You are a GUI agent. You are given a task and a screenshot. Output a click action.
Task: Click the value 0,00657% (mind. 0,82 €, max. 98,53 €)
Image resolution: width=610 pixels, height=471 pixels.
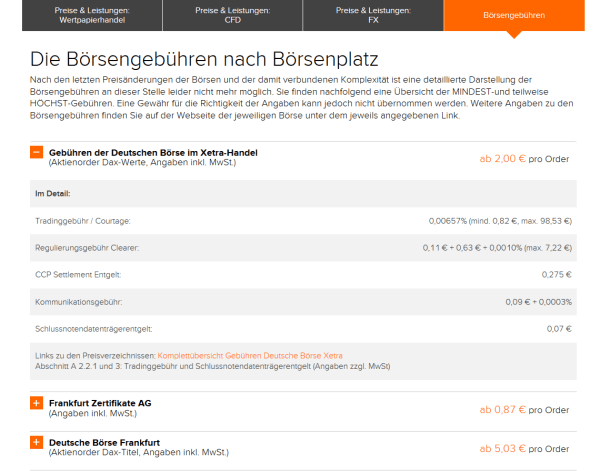(500, 221)
